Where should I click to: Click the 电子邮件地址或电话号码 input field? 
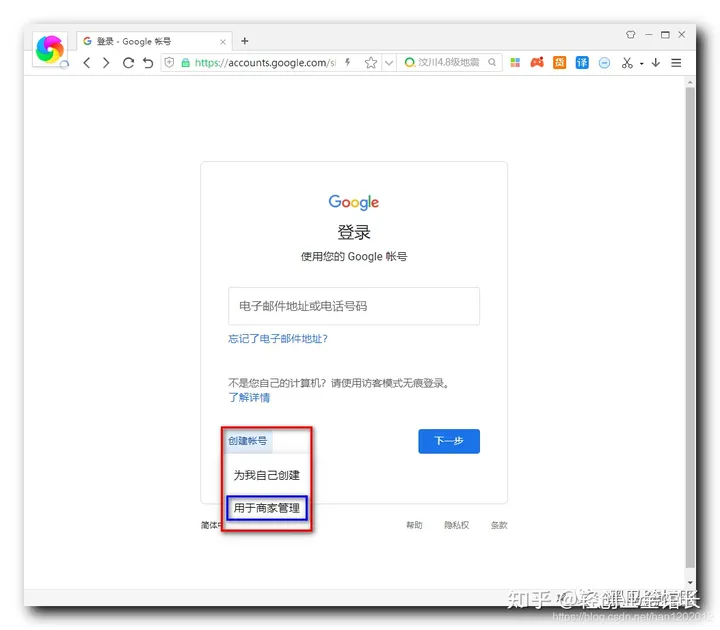(x=354, y=306)
